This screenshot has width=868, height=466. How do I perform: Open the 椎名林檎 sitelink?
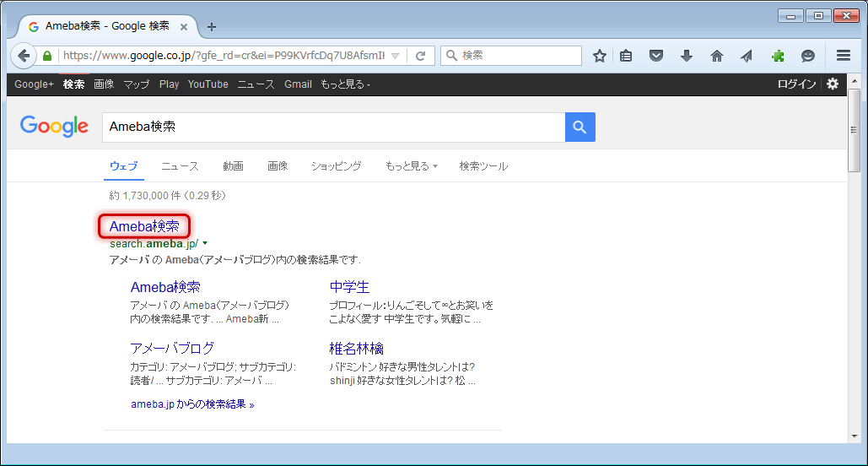357,349
